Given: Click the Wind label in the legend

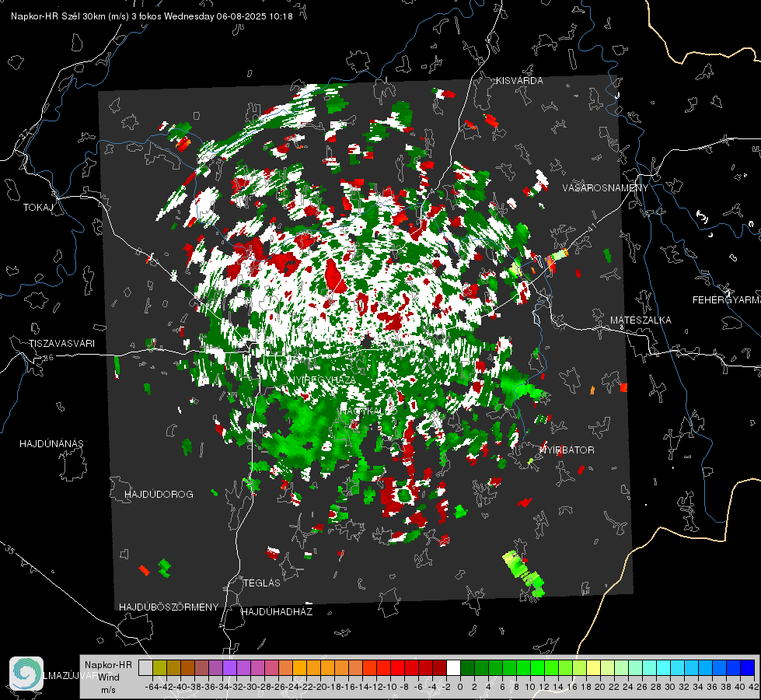Looking at the screenshot, I should tap(109, 677).
